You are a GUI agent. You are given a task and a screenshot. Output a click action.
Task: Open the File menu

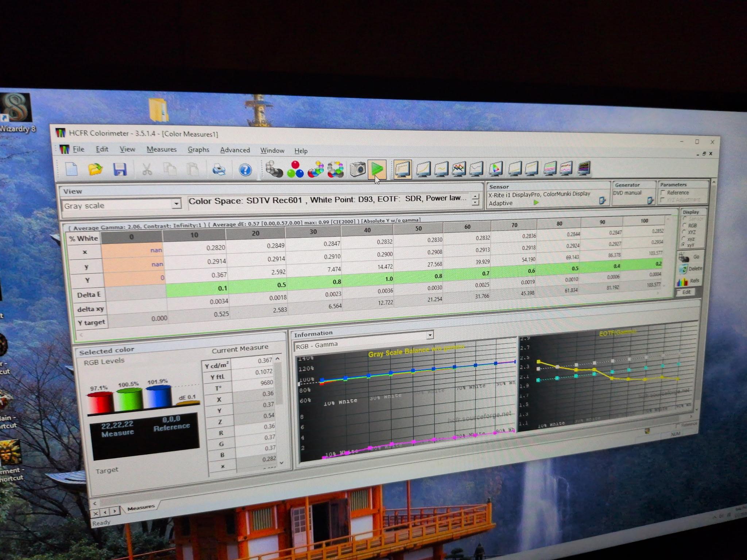click(x=78, y=149)
